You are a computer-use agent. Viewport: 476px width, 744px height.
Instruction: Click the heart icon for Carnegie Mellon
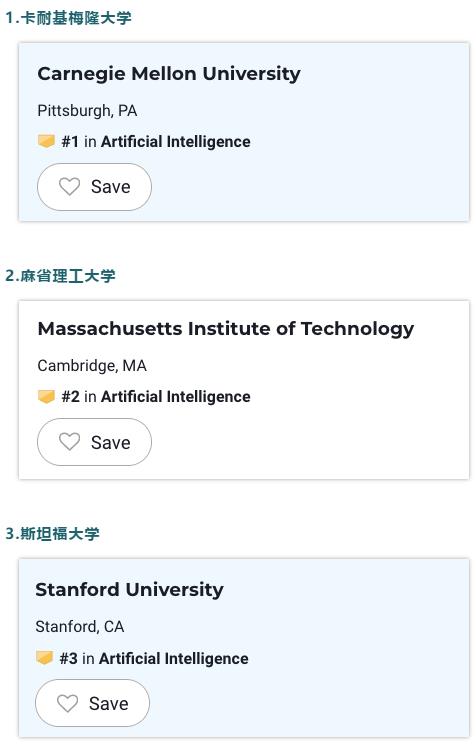(69, 186)
